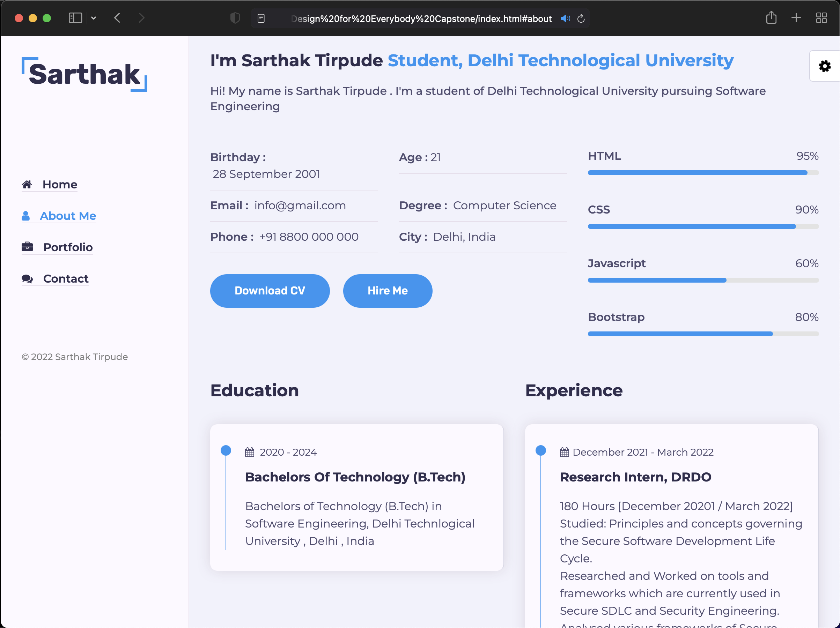Viewport: 840px width, 628px height.
Task: Reload the page
Action: pyautogui.click(x=581, y=18)
